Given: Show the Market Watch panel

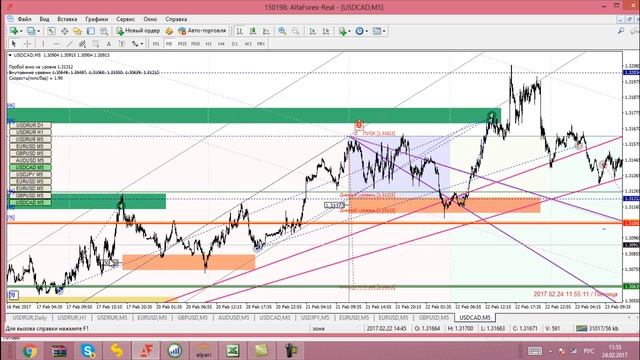Looking at the screenshot, I should tap(51, 31).
